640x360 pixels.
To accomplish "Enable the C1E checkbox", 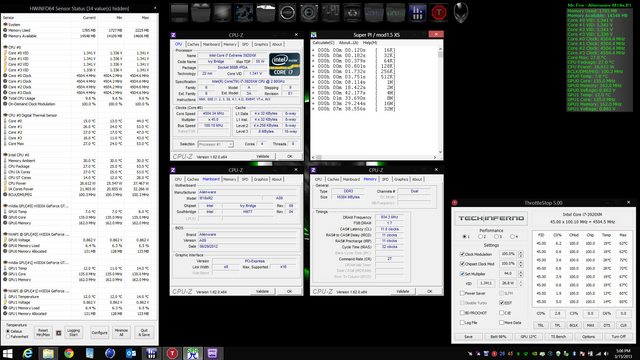I will [501, 313].
